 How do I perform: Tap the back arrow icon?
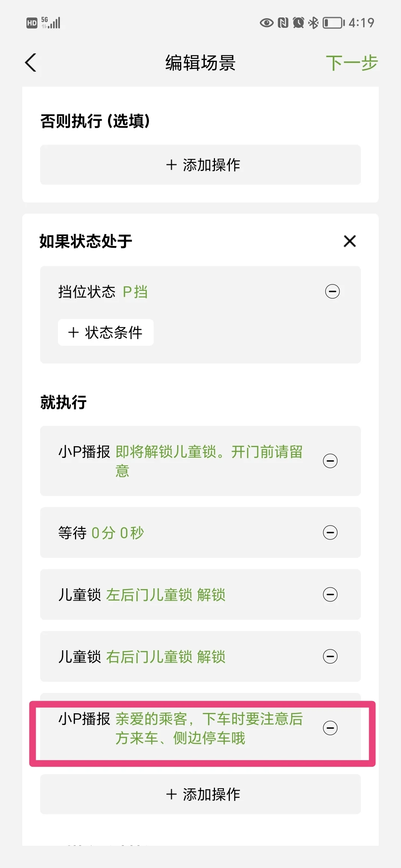click(31, 62)
